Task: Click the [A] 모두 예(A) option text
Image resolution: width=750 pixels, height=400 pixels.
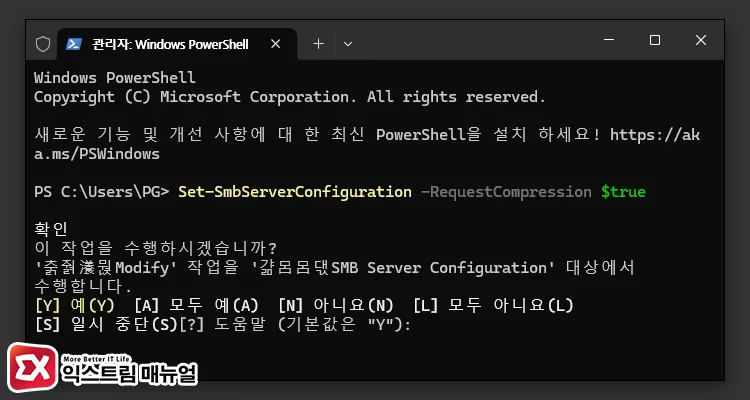Action: [196, 305]
